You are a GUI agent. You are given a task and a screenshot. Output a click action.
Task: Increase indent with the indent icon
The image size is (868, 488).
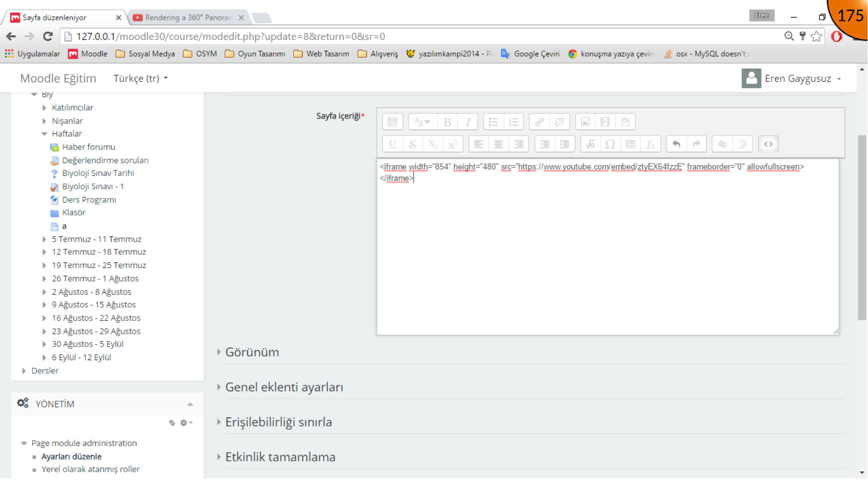[x=565, y=144]
